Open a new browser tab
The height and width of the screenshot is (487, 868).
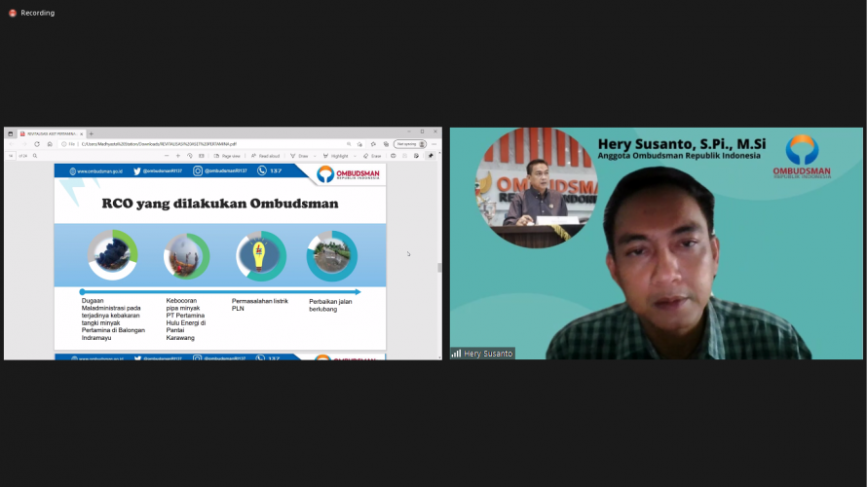[91, 133]
